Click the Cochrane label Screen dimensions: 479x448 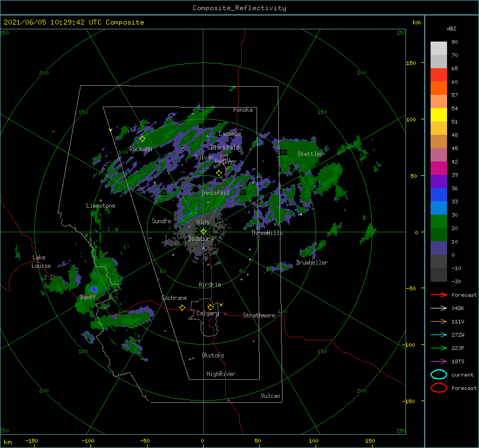coord(174,298)
